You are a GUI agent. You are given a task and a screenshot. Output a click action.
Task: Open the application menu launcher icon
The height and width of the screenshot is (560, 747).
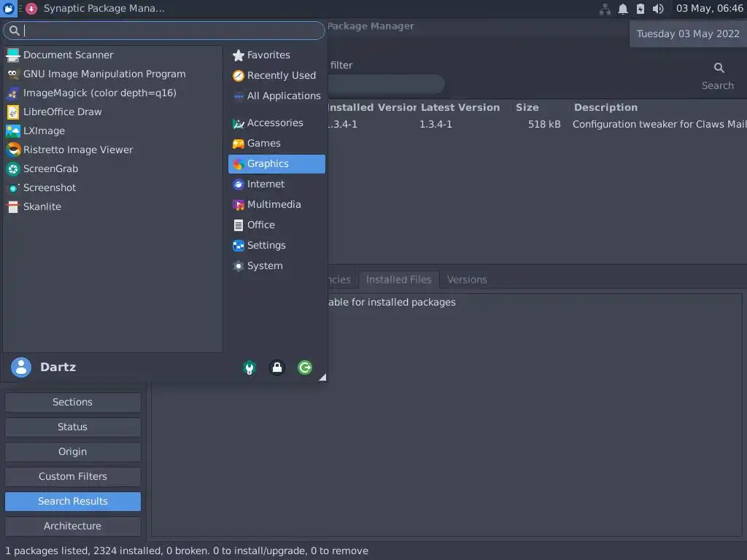[9, 8]
